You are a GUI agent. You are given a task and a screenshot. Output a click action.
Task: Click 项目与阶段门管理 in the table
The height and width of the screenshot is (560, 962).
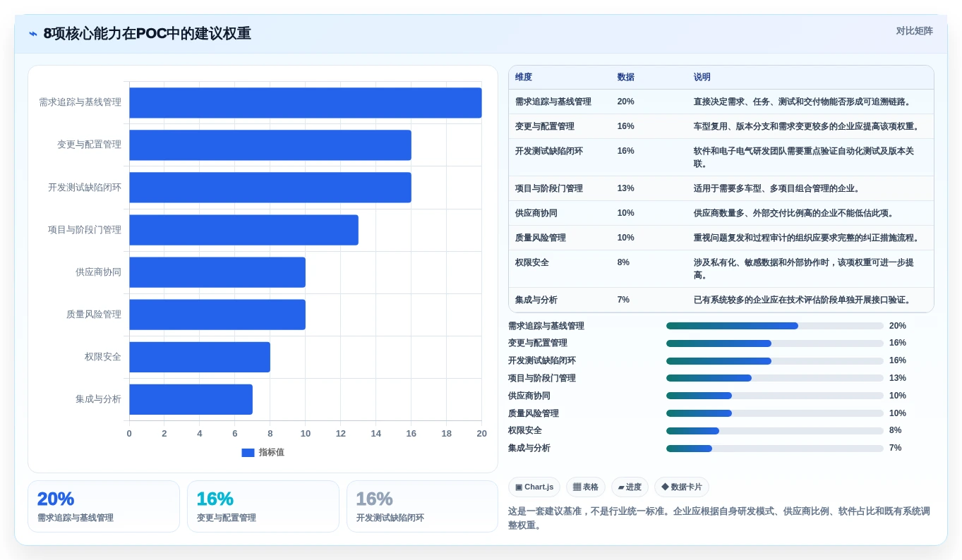549,188
